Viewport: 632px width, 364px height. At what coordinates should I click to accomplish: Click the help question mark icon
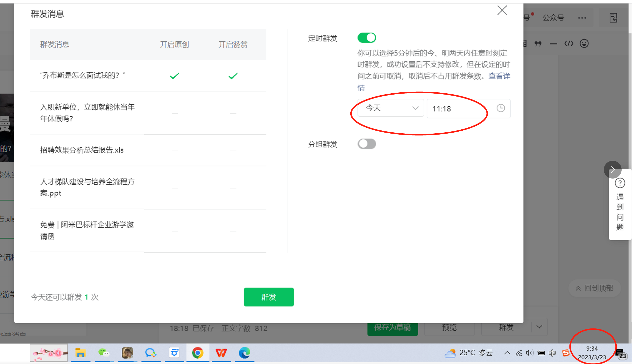click(620, 183)
